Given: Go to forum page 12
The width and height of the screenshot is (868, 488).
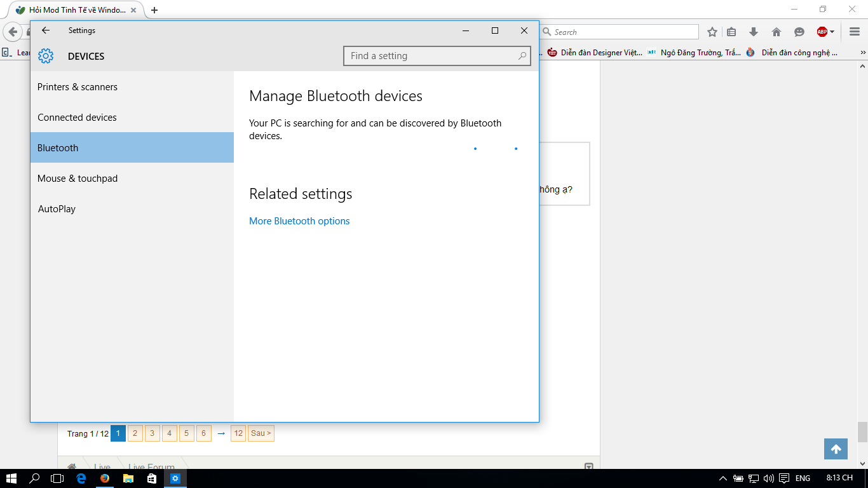Looking at the screenshot, I should click(238, 433).
